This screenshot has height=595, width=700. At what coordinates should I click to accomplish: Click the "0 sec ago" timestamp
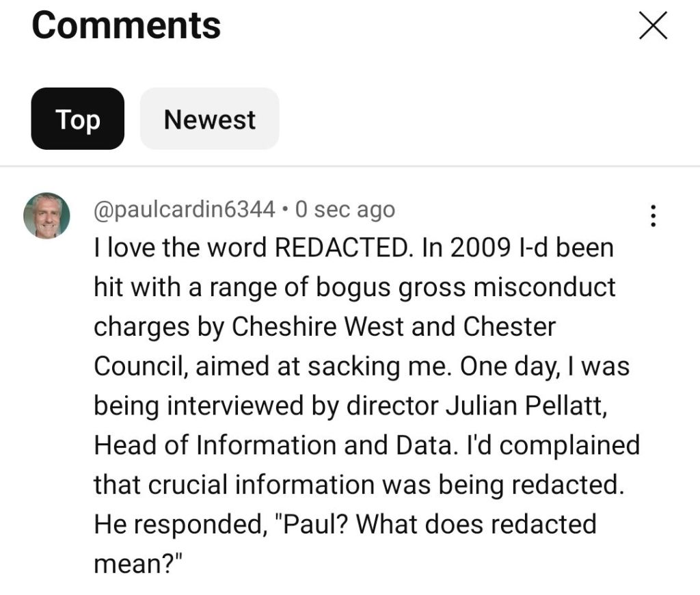click(x=345, y=209)
